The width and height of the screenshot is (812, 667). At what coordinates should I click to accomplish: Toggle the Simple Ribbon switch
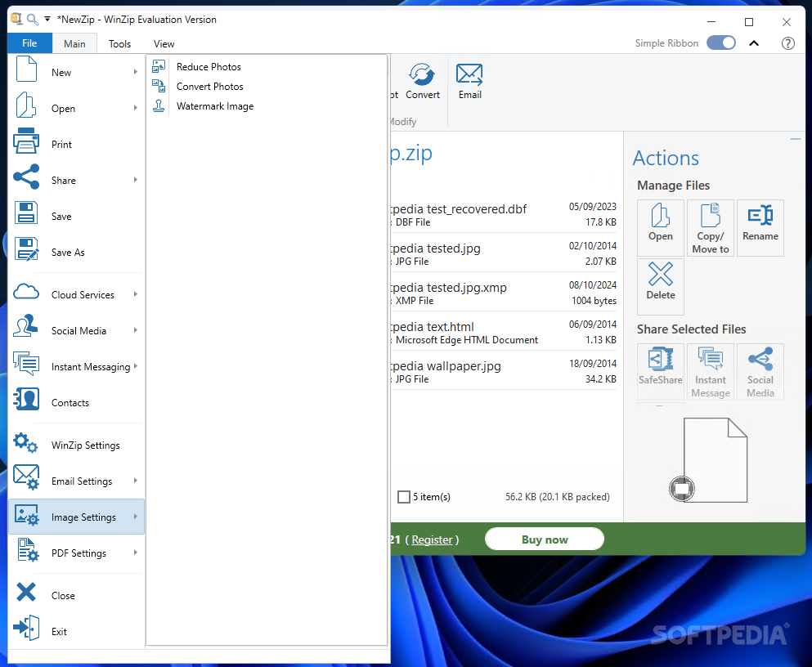coord(721,43)
